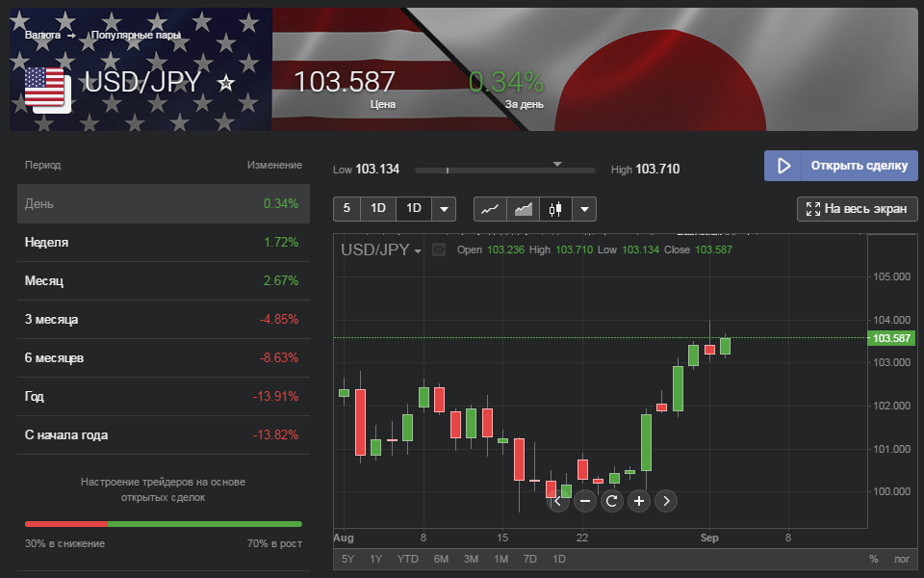Enable the лог (log) scale

[x=901, y=559]
